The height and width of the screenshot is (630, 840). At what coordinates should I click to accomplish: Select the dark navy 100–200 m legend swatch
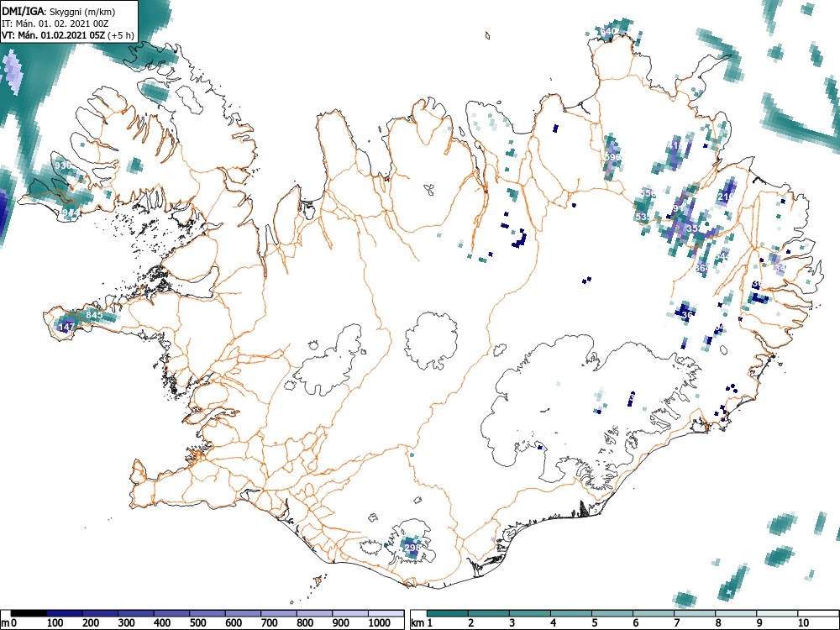point(65,613)
